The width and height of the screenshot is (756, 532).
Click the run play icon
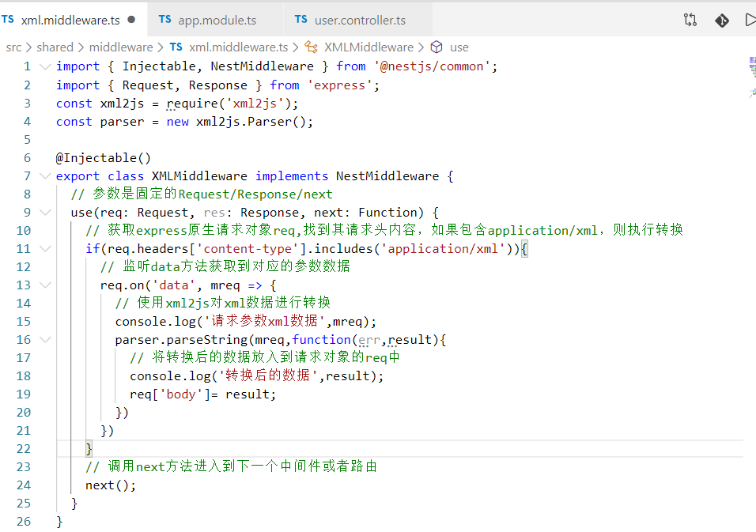(x=750, y=20)
